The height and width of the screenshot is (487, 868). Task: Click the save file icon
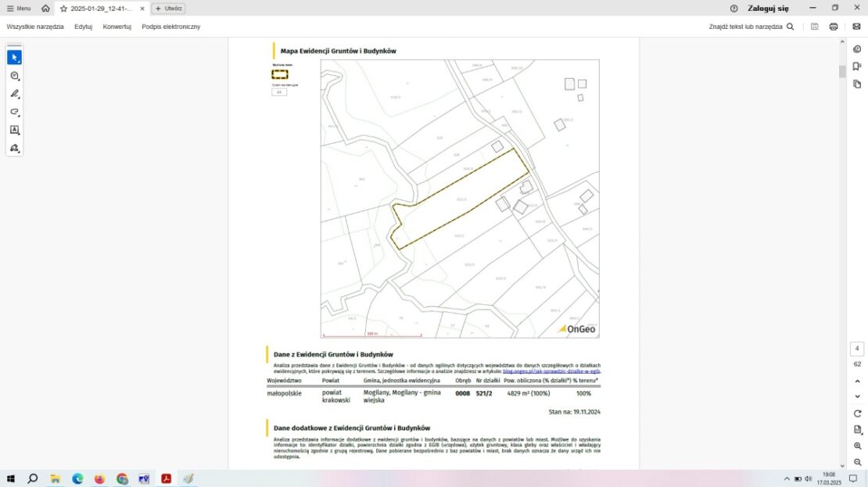pos(814,27)
